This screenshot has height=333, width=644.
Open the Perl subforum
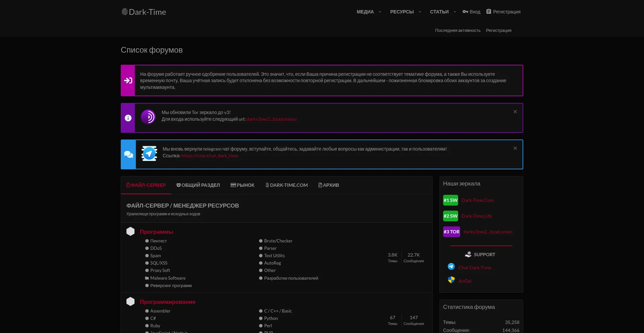tap(268, 326)
